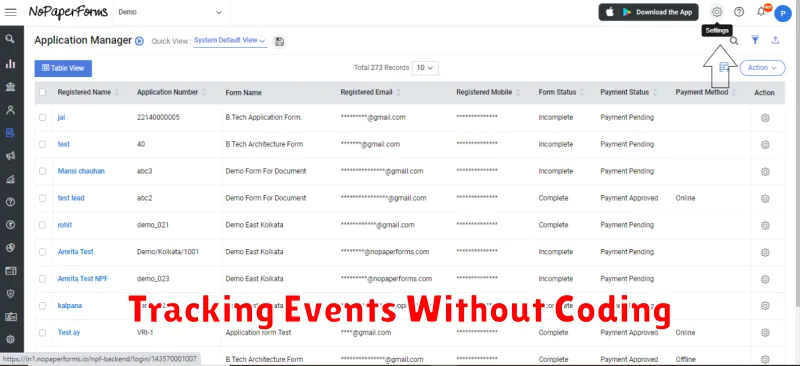Open the user profile icon in sidebar
The height and width of the screenshot is (366, 800).
point(10,110)
